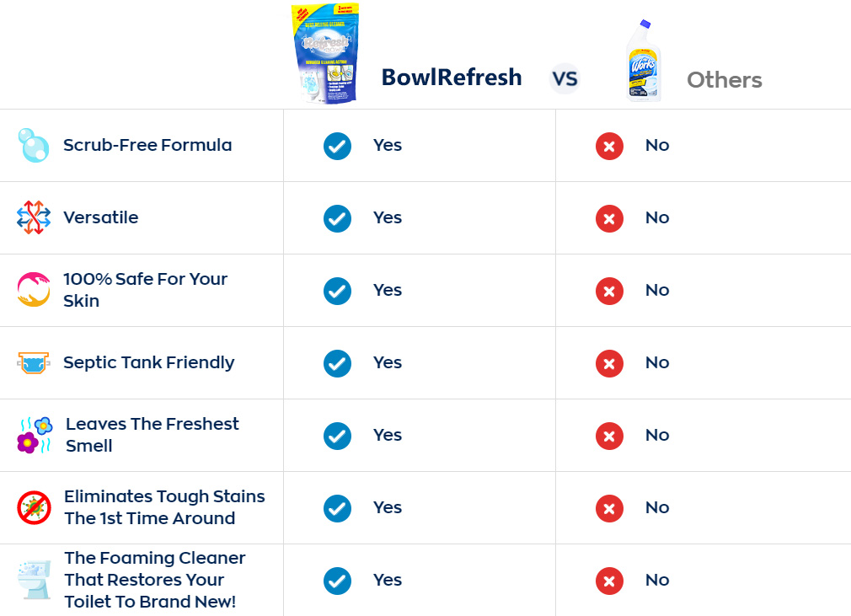Click the BowlRefresh heading text
The width and height of the screenshot is (851, 616).
452,77
